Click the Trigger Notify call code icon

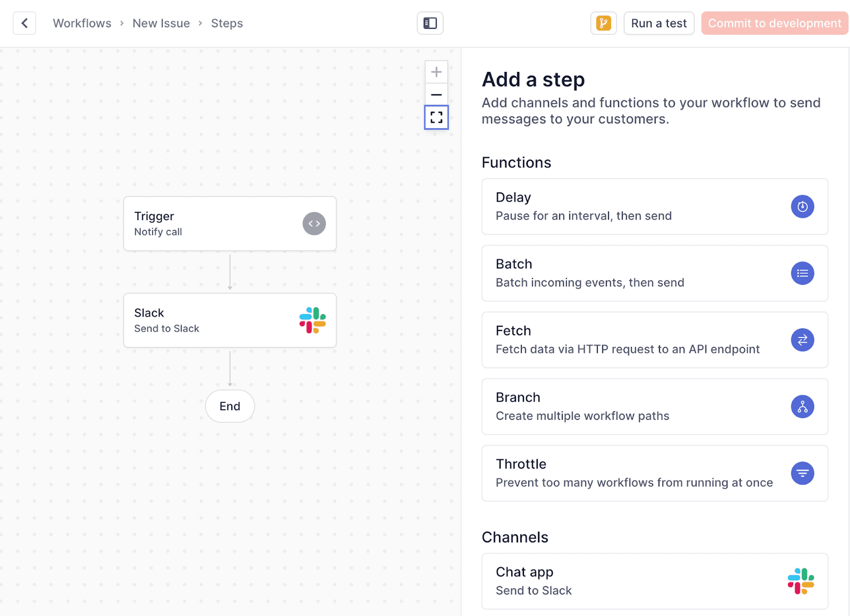click(314, 223)
